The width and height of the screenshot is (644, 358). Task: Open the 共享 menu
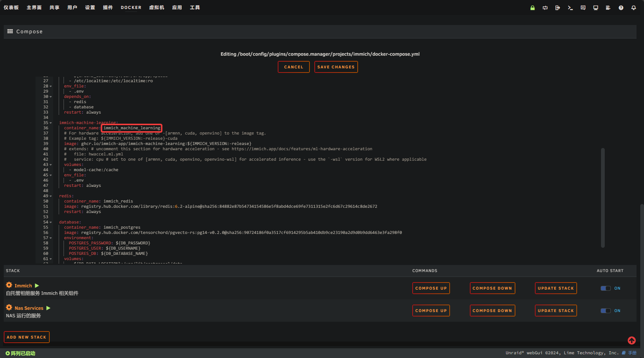pos(55,7)
